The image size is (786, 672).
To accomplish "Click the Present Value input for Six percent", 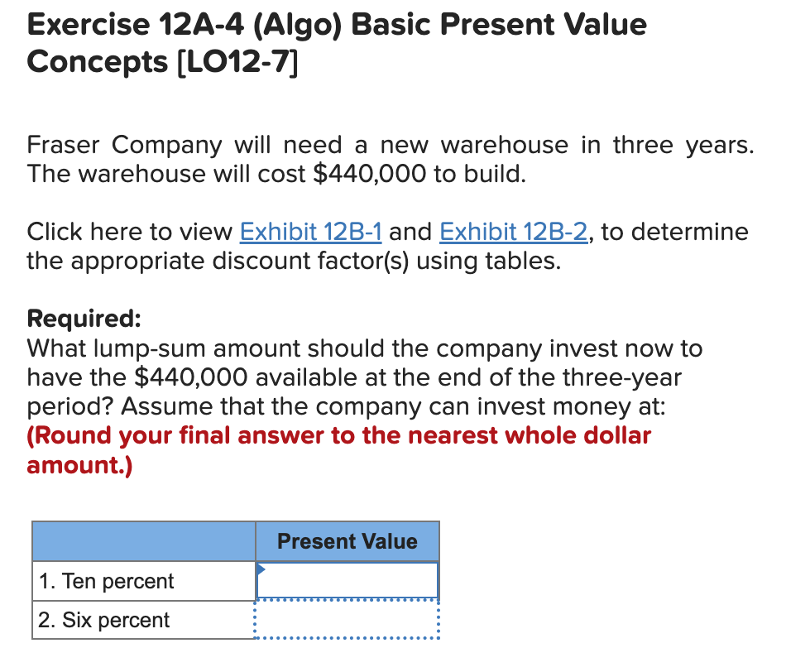I will [x=347, y=620].
